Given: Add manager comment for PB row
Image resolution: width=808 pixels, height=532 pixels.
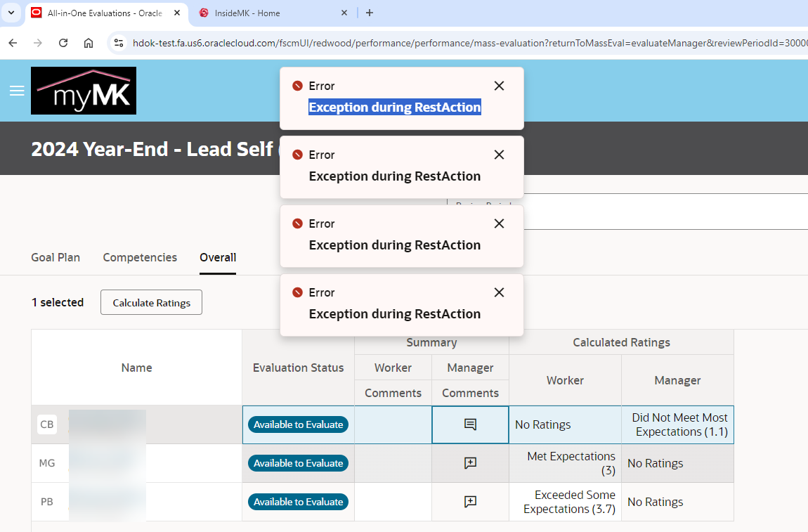Looking at the screenshot, I should click(471, 502).
